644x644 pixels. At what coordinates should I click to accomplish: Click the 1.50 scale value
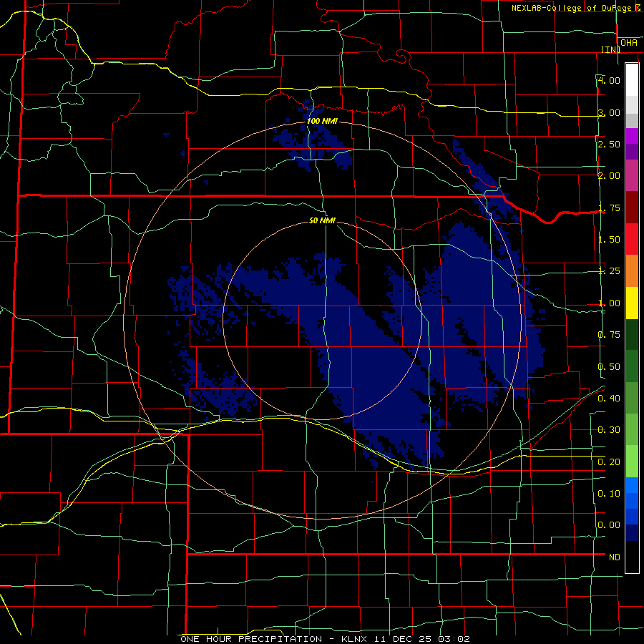(x=609, y=240)
